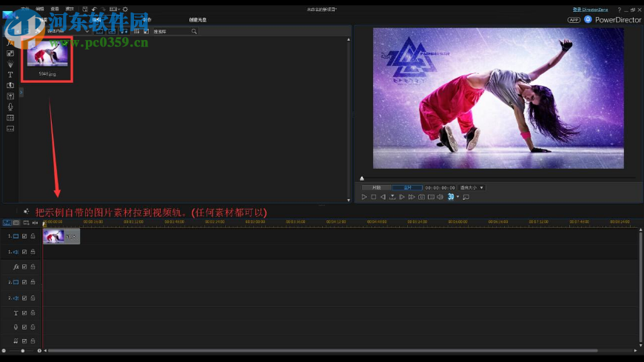Open the PiP Objects Room in sidebar
The width and height of the screenshot is (644, 362).
click(10, 53)
